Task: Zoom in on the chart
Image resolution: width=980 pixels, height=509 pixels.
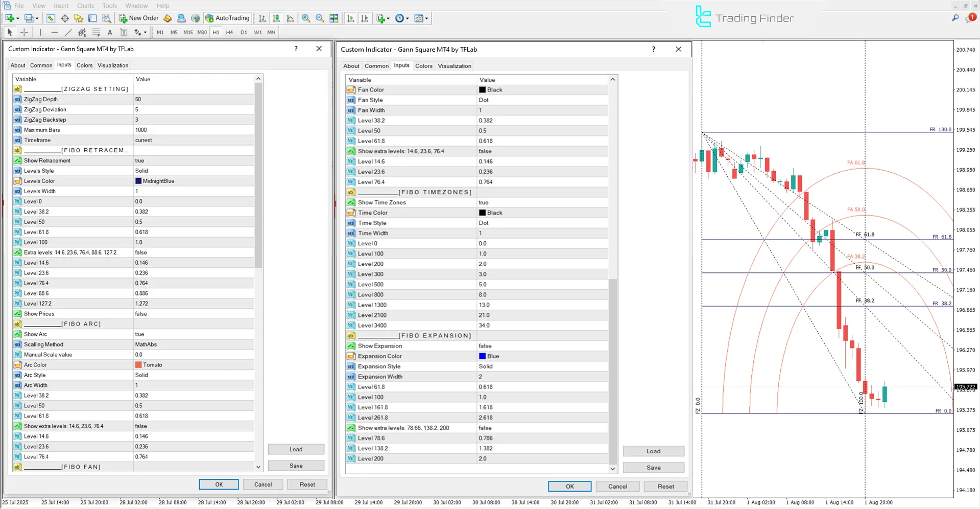Action: click(x=305, y=18)
